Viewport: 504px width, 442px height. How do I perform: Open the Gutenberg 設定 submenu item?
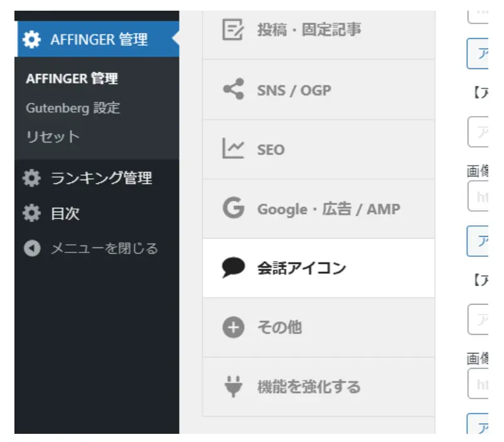pyautogui.click(x=72, y=108)
